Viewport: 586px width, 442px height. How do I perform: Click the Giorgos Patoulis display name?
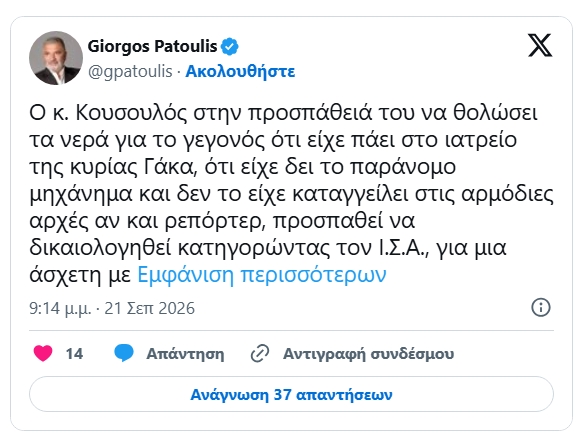pyautogui.click(x=152, y=46)
